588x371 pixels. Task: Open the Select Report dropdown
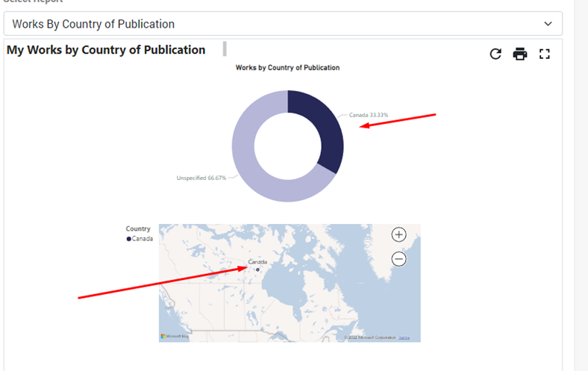(283, 24)
